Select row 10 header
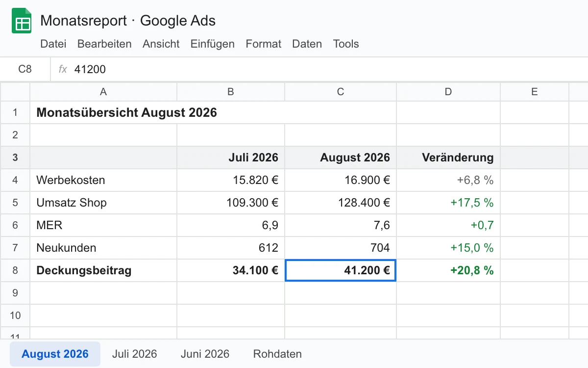 (15, 315)
